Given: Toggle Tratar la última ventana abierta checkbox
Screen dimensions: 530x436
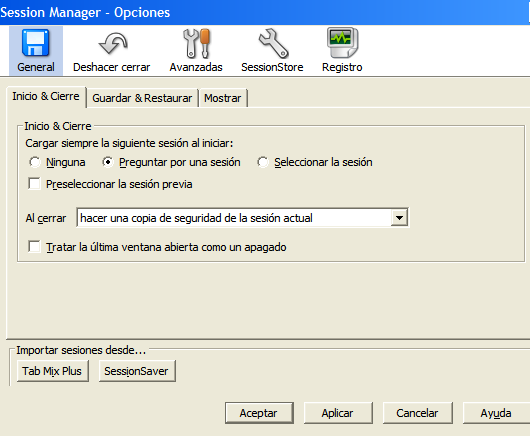Looking at the screenshot, I should tap(34, 247).
